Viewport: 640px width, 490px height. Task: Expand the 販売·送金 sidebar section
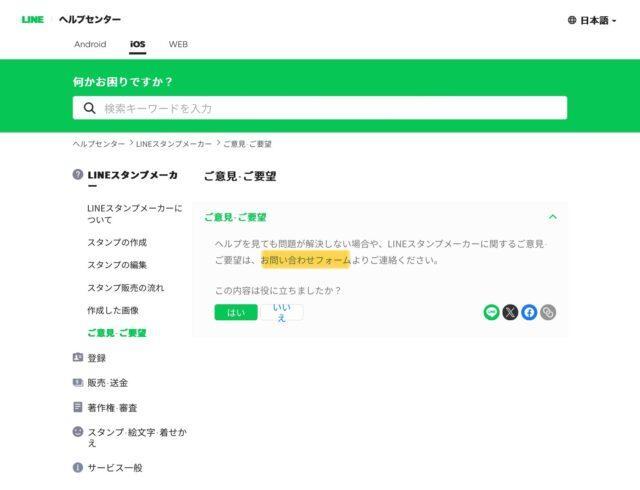[x=107, y=382]
